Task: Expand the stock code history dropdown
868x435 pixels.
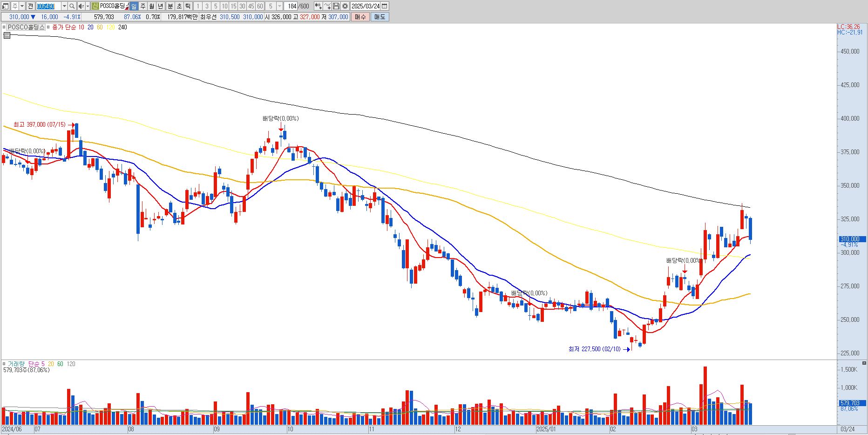Action: click(64, 6)
